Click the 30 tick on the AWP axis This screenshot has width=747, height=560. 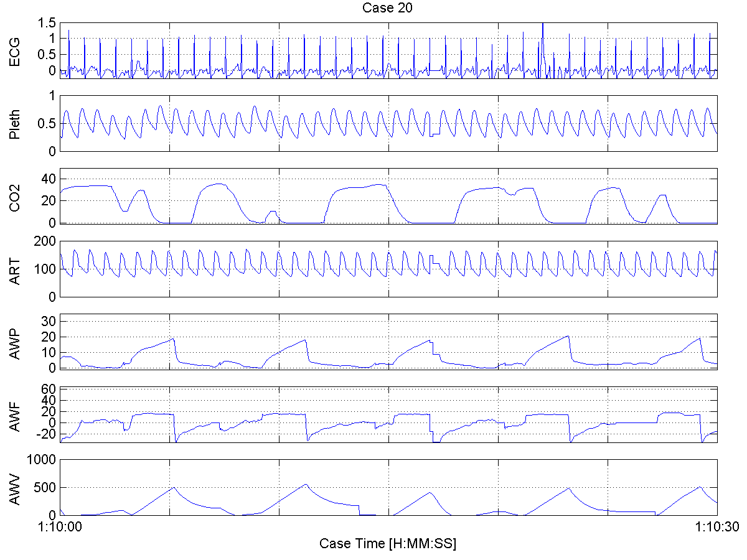click(x=49, y=320)
